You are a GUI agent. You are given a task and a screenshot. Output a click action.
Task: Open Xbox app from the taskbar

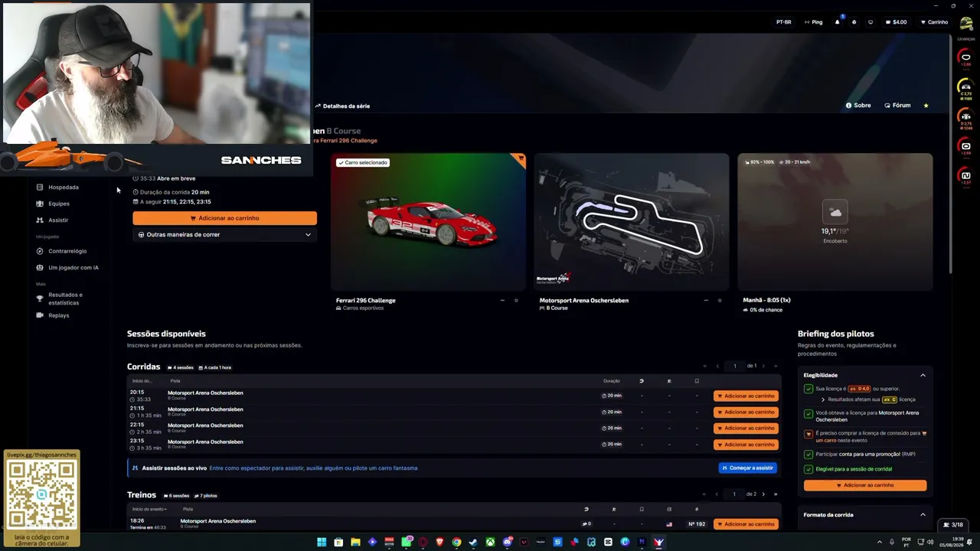click(490, 543)
